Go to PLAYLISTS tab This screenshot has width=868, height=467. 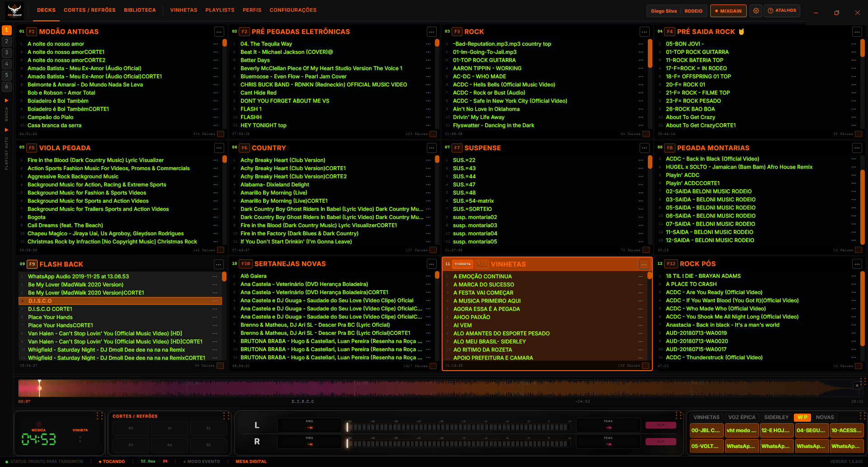220,10
